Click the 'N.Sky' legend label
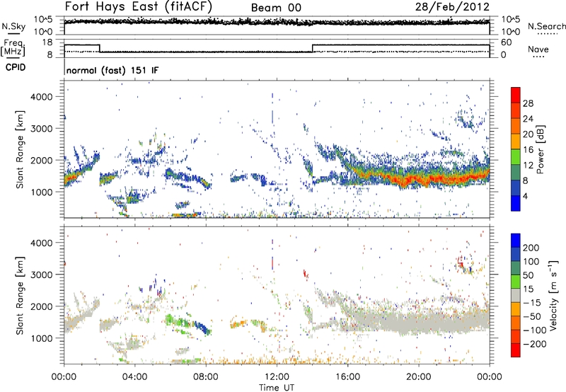This screenshot has height=392, width=566. [13, 26]
